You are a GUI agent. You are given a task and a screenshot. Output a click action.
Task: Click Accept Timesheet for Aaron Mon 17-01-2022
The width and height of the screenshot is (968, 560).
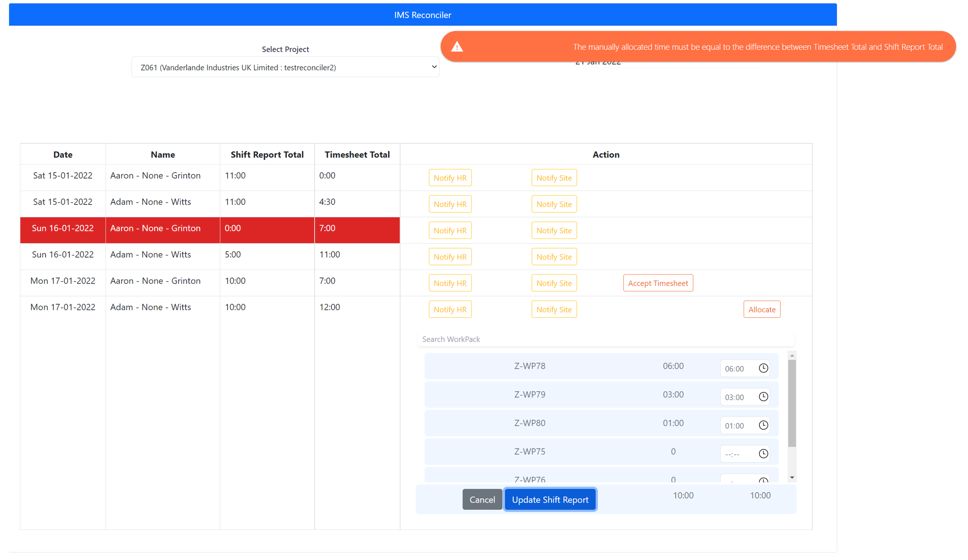click(657, 283)
